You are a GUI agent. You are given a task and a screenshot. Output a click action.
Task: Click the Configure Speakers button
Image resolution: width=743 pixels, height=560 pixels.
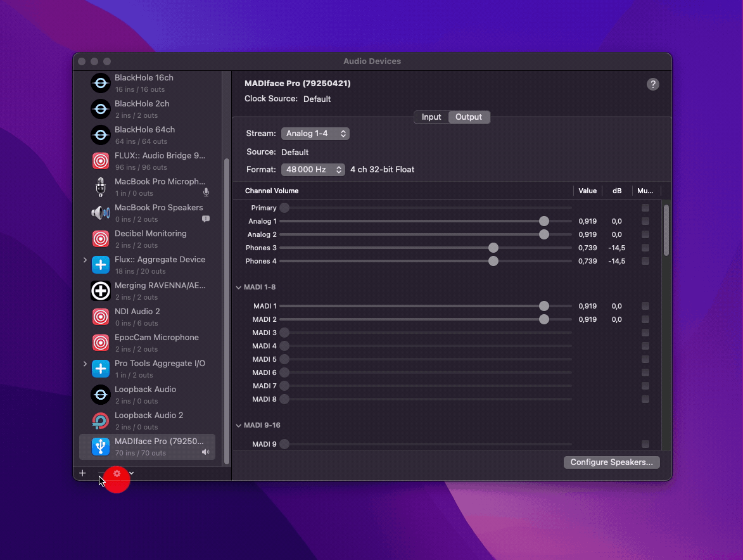[x=611, y=462]
